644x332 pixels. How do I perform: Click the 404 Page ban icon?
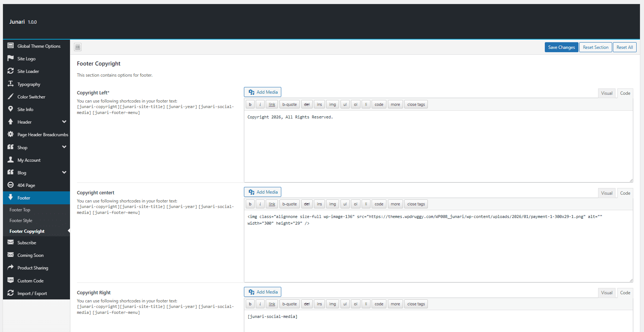11,185
